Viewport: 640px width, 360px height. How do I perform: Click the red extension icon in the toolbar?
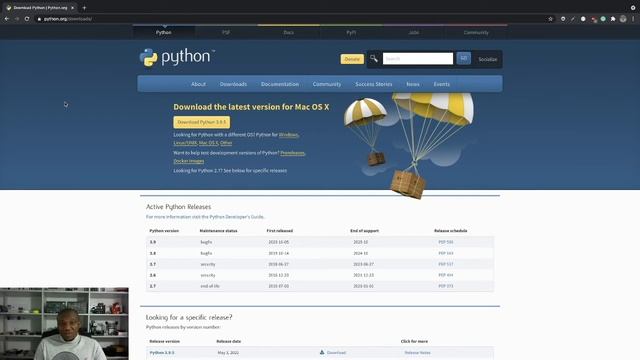[593, 19]
